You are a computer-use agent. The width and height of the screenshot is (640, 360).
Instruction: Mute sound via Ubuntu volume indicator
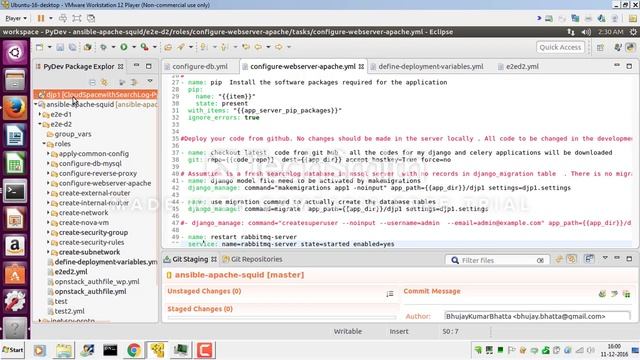[x=586, y=32]
